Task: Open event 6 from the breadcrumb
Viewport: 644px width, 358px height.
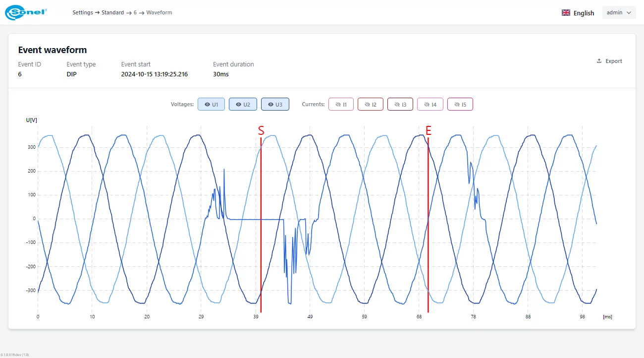Action: coord(135,12)
